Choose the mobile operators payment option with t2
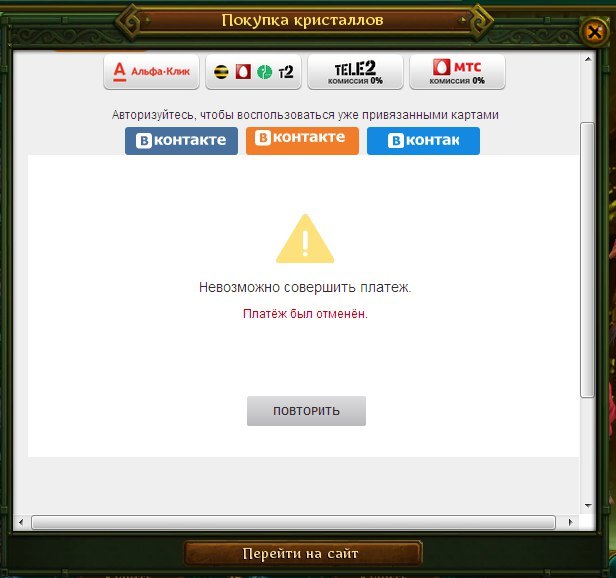616x578 pixels. [x=252, y=71]
